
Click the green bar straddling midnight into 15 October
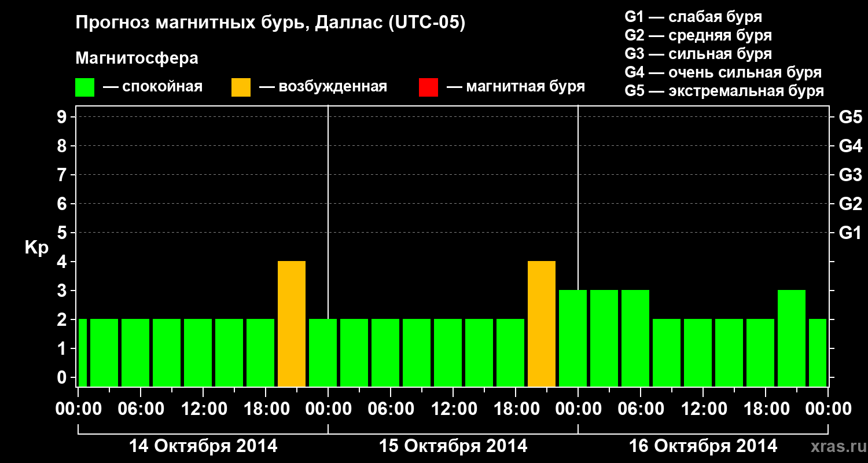point(323,352)
